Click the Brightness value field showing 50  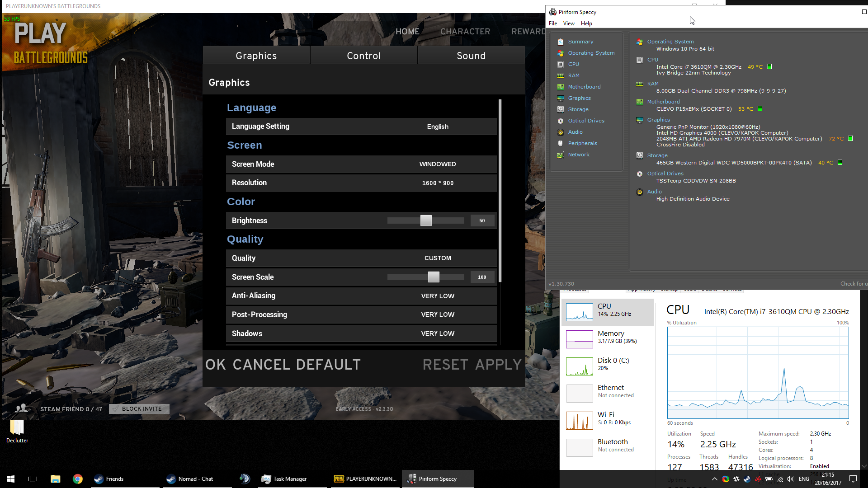click(482, 221)
